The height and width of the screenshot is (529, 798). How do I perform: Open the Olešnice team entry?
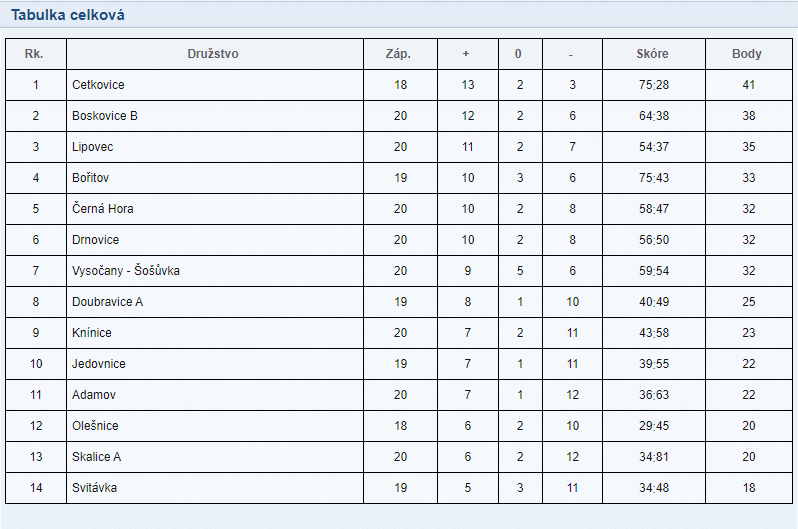pos(95,426)
